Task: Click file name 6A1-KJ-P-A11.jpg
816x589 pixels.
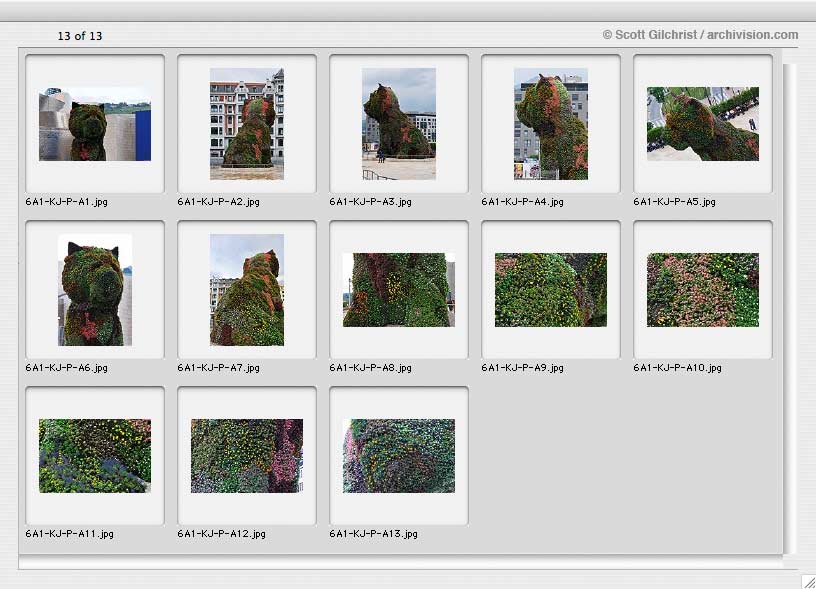Action: tap(69, 534)
